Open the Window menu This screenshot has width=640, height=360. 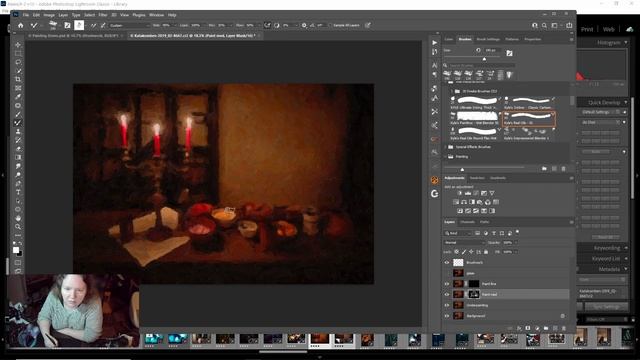point(156,15)
